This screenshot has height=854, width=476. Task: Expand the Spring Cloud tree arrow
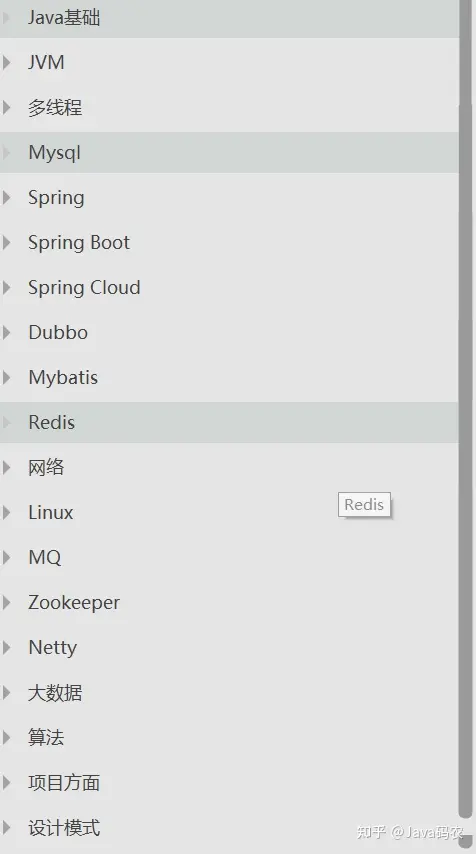pos(6,287)
